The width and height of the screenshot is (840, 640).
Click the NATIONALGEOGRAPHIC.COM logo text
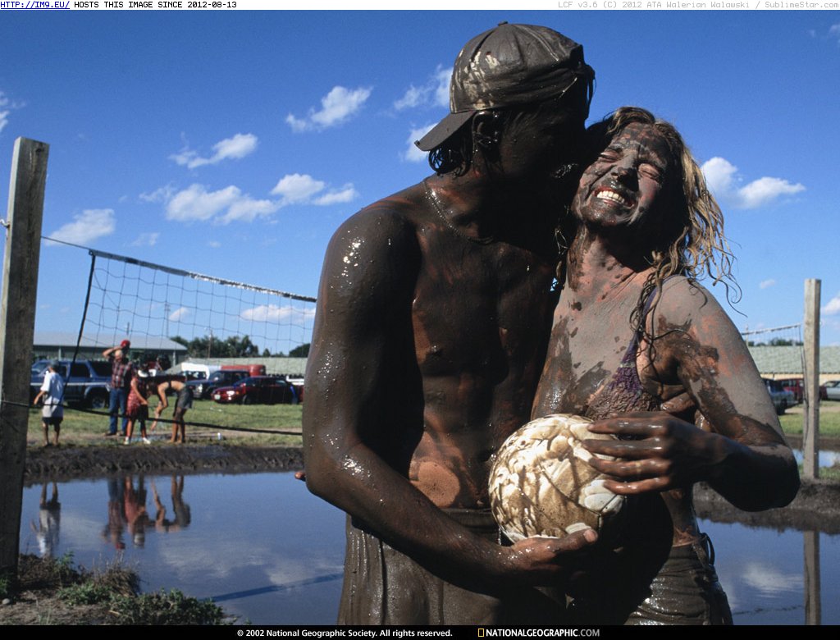pyautogui.click(x=543, y=633)
